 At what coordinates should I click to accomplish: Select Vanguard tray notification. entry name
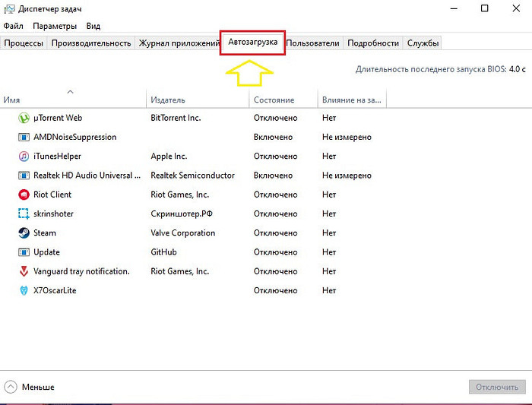tap(81, 271)
